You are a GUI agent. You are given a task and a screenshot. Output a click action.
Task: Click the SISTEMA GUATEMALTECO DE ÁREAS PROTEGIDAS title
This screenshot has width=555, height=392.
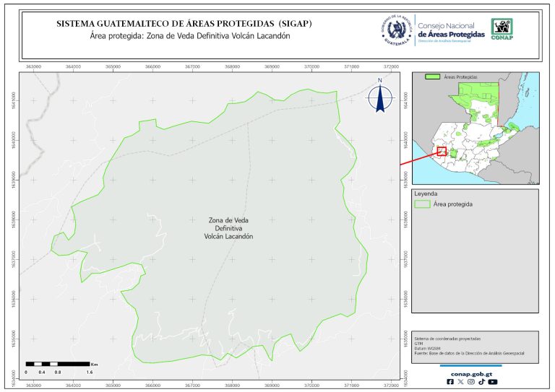pyautogui.click(x=184, y=24)
